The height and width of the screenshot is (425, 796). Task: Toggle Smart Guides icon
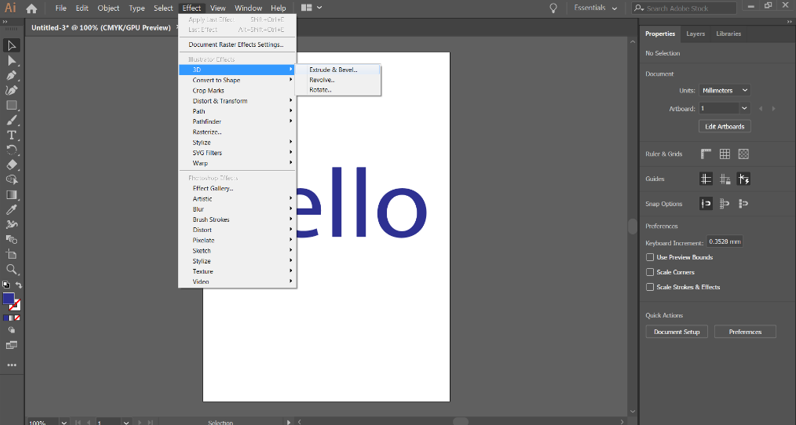743,179
